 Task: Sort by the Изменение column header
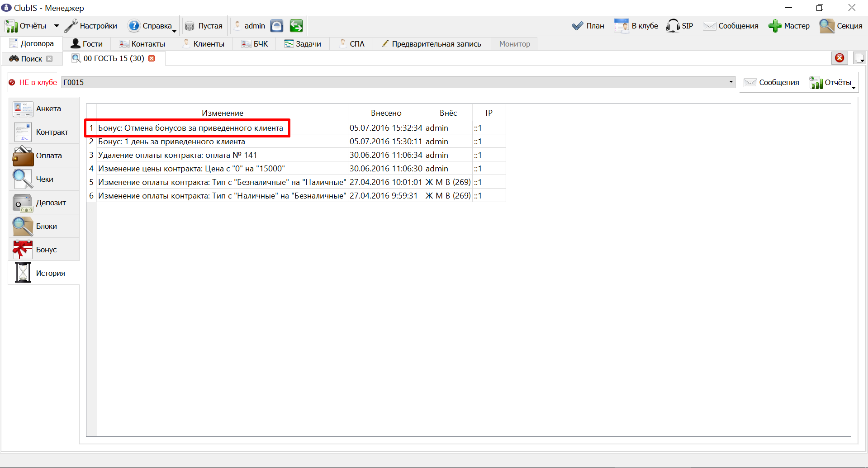pyautogui.click(x=222, y=113)
